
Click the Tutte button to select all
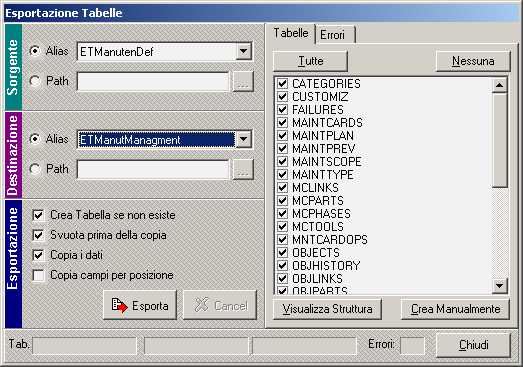(x=311, y=61)
